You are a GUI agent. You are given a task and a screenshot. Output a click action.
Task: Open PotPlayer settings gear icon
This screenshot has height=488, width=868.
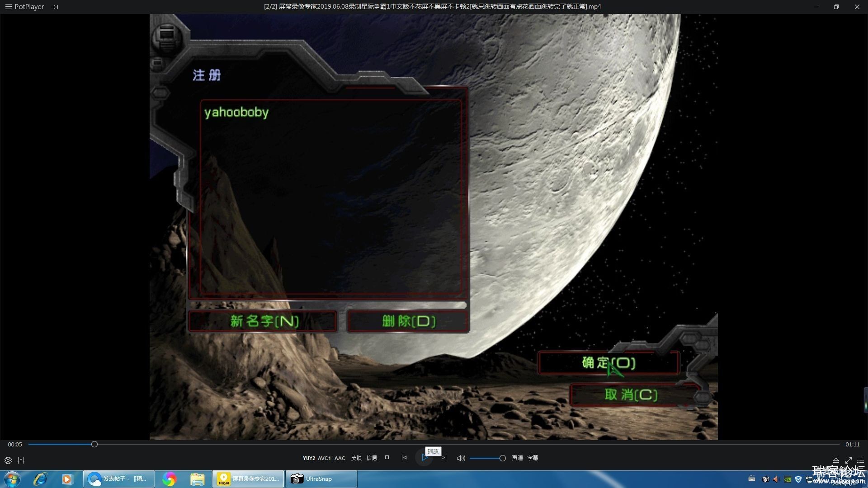[x=8, y=460]
